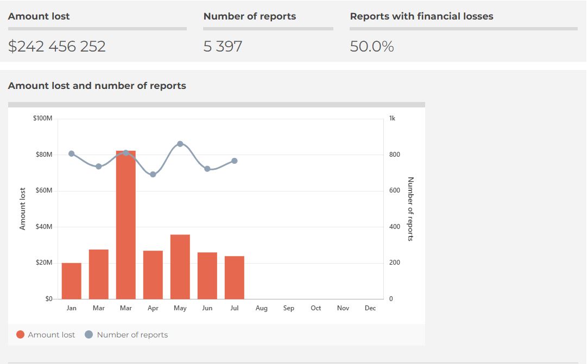
Task: Click the Jan amount lost bar
Action: (x=72, y=281)
